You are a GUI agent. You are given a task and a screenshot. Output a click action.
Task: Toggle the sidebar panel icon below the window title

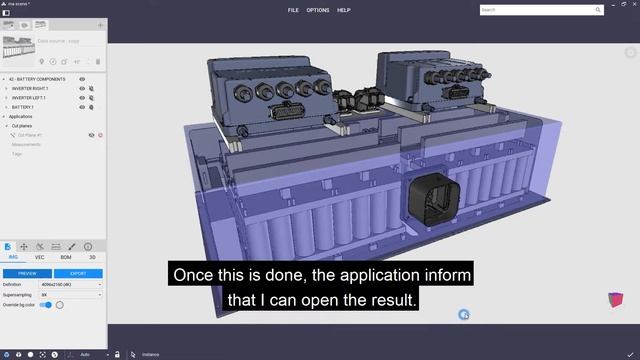click(x=6, y=13)
